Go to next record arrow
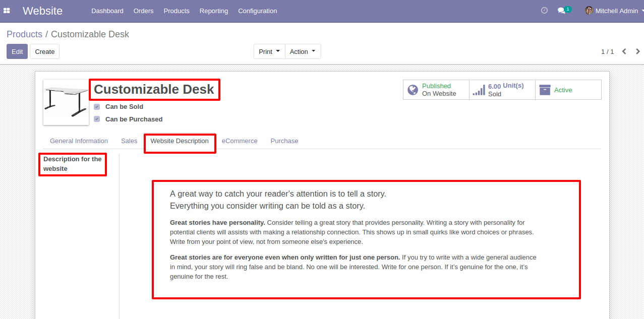Image resolution: width=644 pixels, height=319 pixels. (638, 51)
